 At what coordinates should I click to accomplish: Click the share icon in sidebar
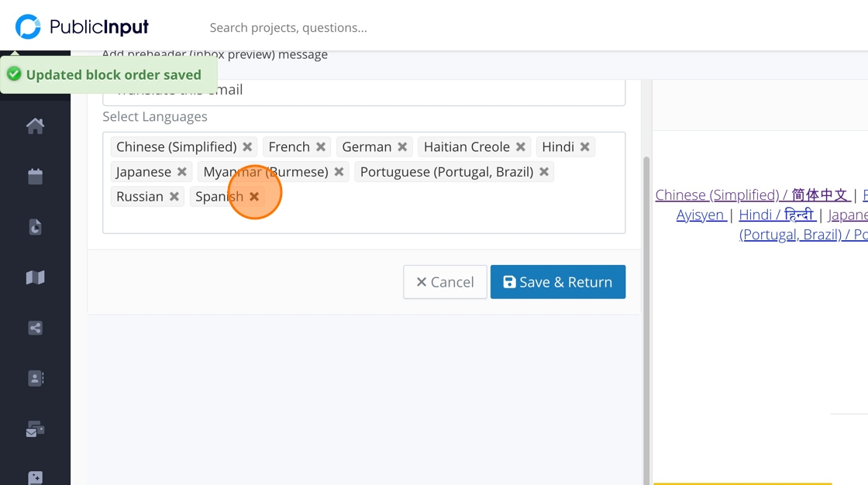coord(35,328)
